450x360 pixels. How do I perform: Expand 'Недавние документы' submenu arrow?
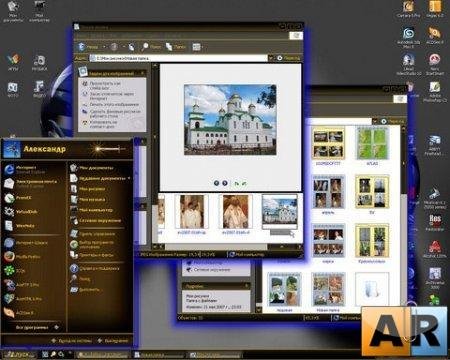coord(129,179)
